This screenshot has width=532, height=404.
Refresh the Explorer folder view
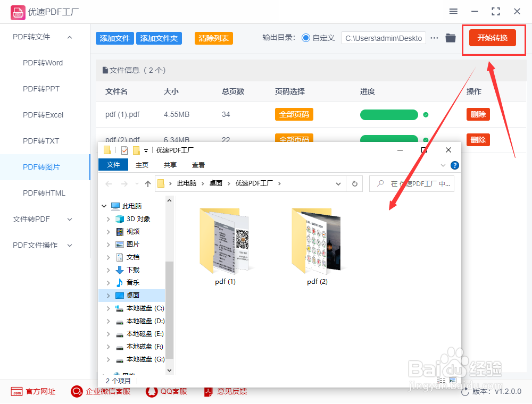[x=354, y=184]
